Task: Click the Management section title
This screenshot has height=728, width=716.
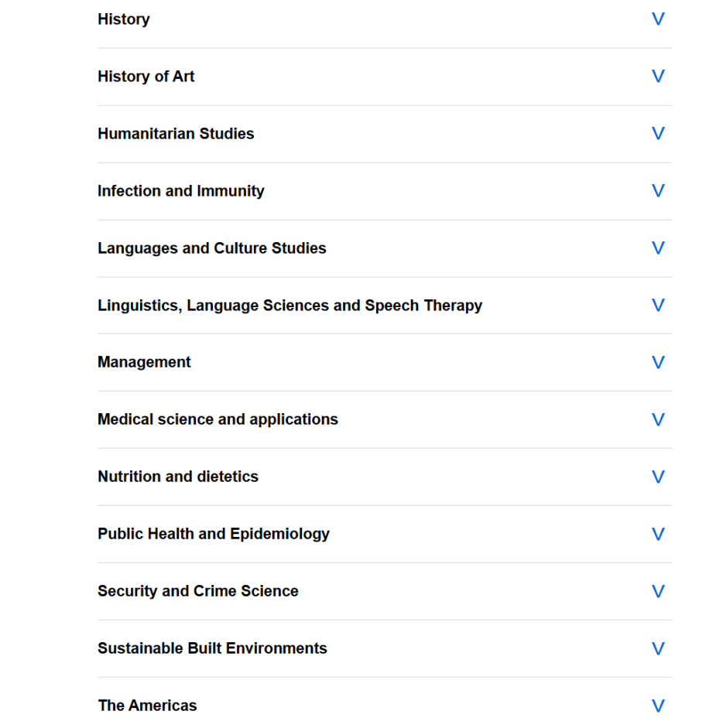Action: point(144,362)
